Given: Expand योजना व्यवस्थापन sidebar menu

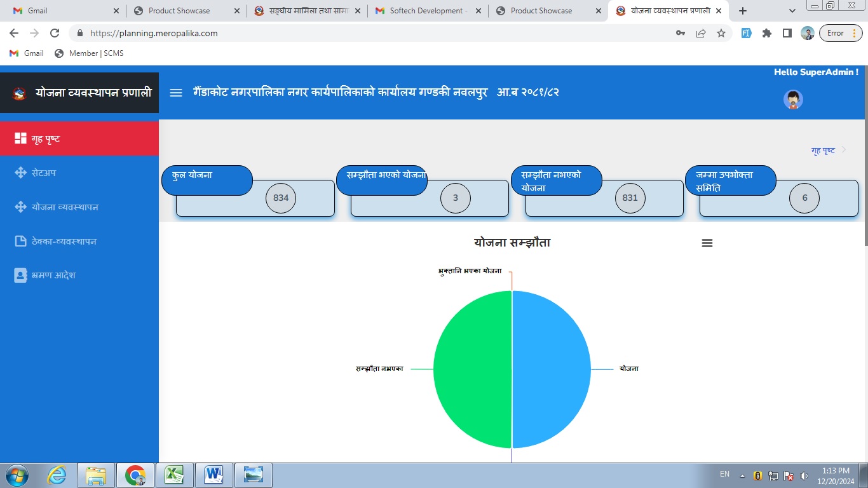Looking at the screenshot, I should (65, 207).
